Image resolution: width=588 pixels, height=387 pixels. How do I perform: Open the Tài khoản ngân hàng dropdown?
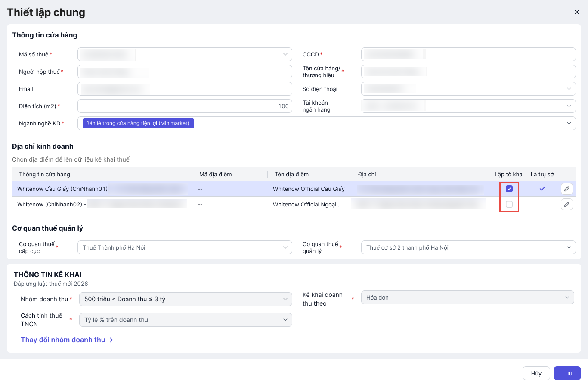(x=569, y=106)
